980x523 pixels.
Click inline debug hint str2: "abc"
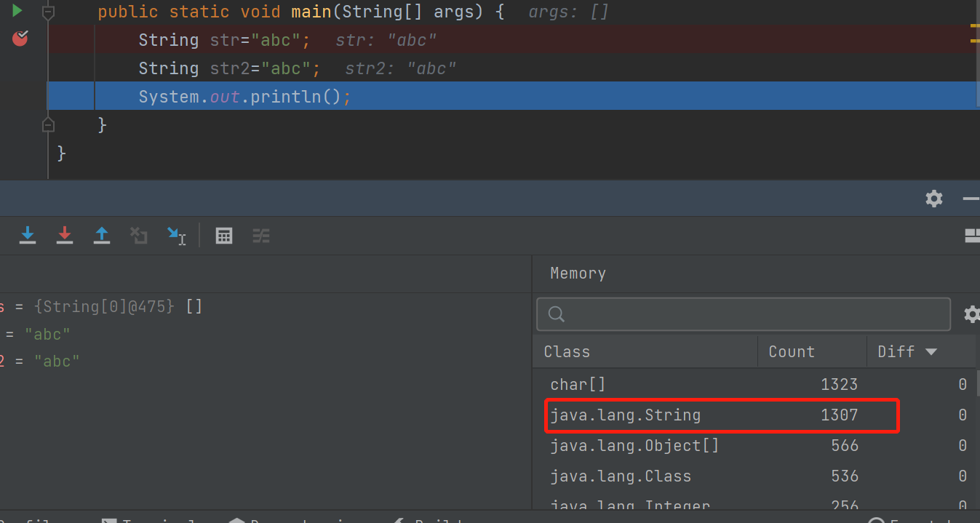[401, 68]
